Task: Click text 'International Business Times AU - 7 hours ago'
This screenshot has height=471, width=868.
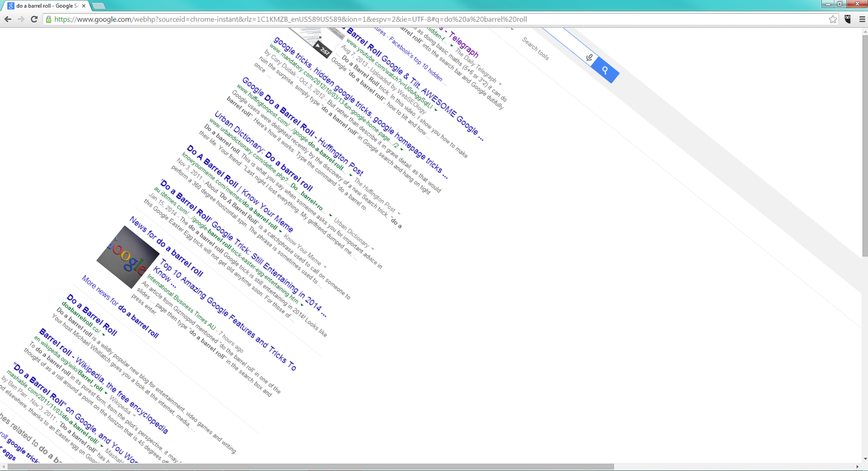Action: pyautogui.click(x=195, y=313)
